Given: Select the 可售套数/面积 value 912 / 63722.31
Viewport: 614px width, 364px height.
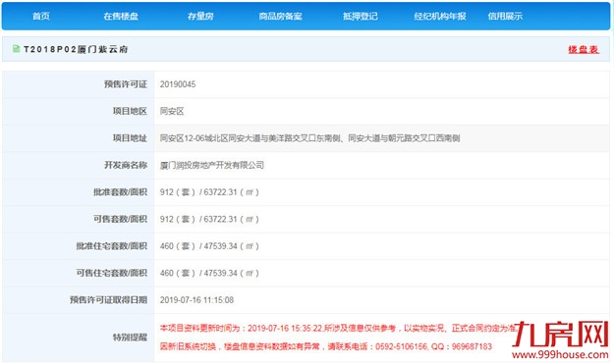Looking at the screenshot, I should [x=209, y=219].
